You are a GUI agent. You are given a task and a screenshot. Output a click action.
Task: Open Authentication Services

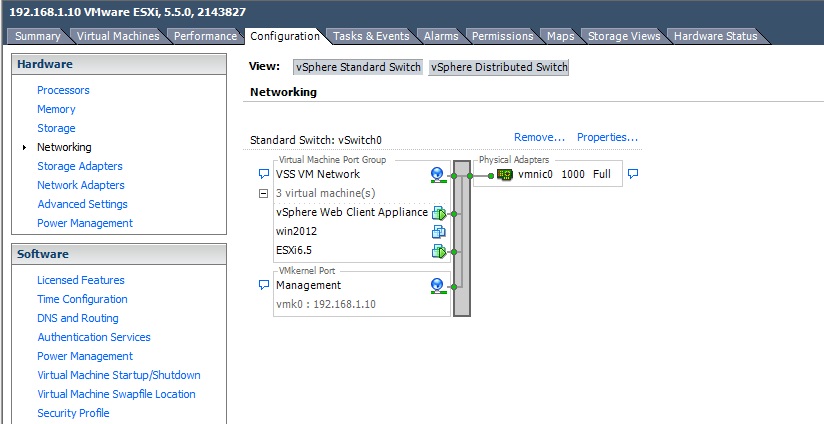94,337
